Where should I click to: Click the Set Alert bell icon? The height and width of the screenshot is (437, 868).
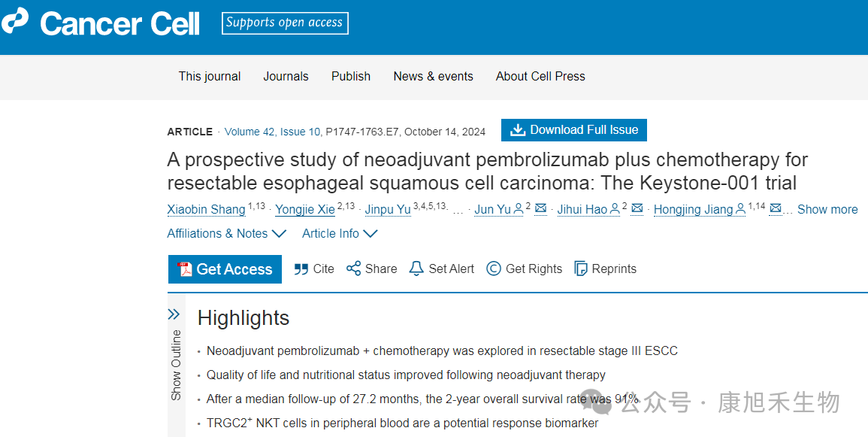(x=416, y=269)
